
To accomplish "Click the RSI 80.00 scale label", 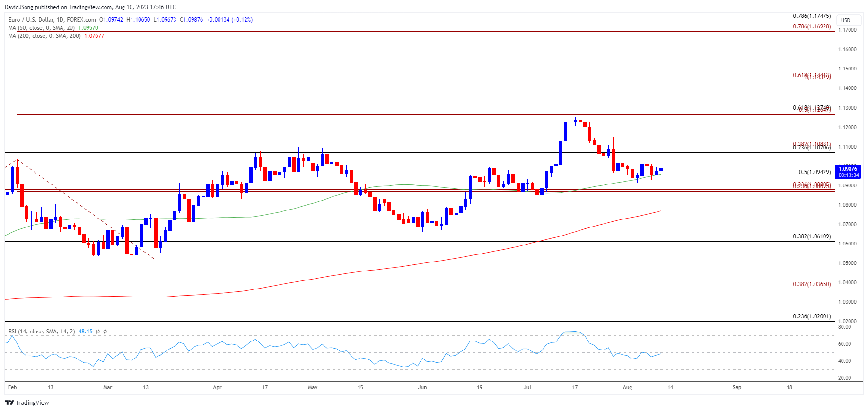I will 844,327.
